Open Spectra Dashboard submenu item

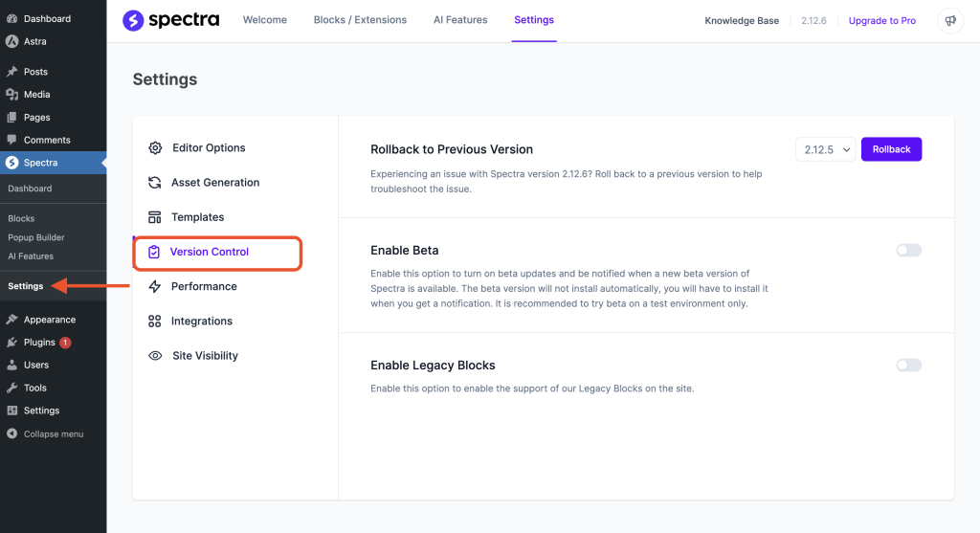[30, 189]
